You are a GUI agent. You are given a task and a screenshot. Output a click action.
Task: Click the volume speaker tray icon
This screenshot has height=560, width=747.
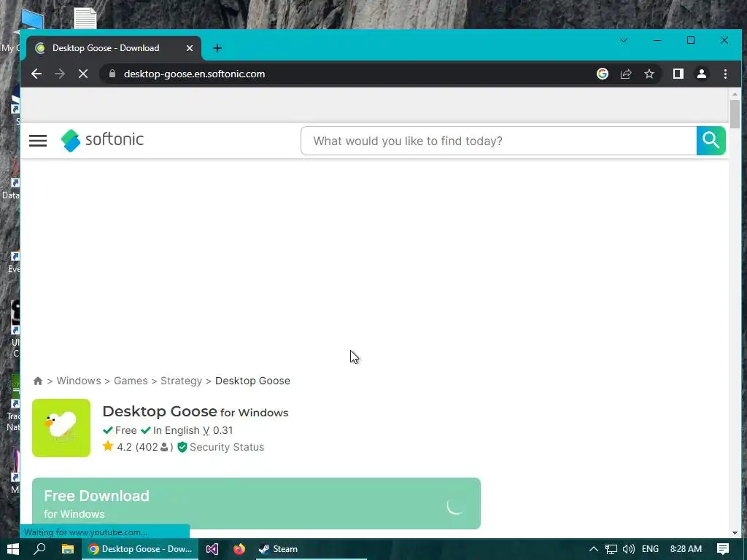pyautogui.click(x=629, y=549)
